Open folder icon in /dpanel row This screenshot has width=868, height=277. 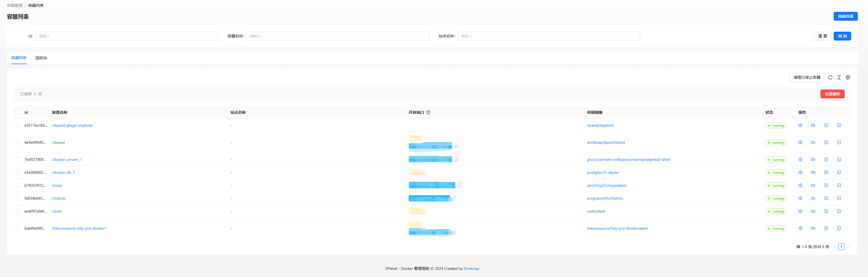(x=813, y=142)
